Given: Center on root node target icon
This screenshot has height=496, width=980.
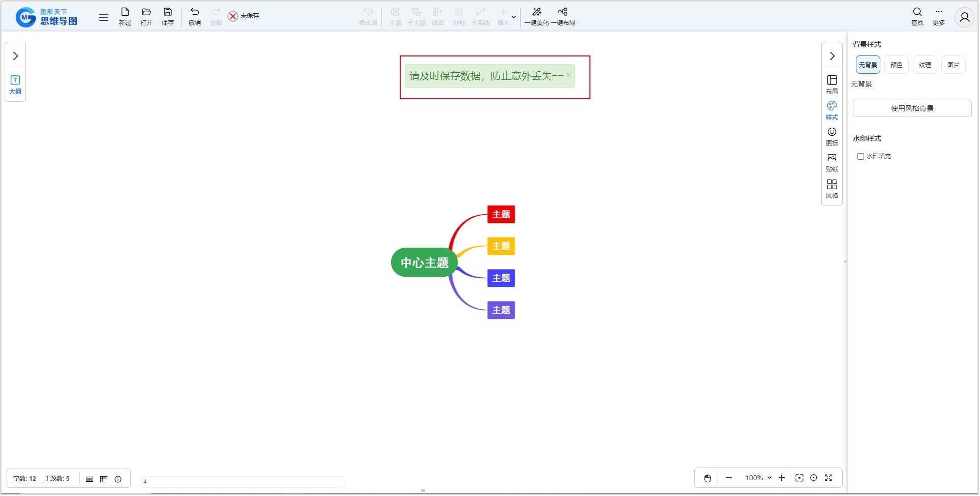Looking at the screenshot, I should (x=814, y=478).
